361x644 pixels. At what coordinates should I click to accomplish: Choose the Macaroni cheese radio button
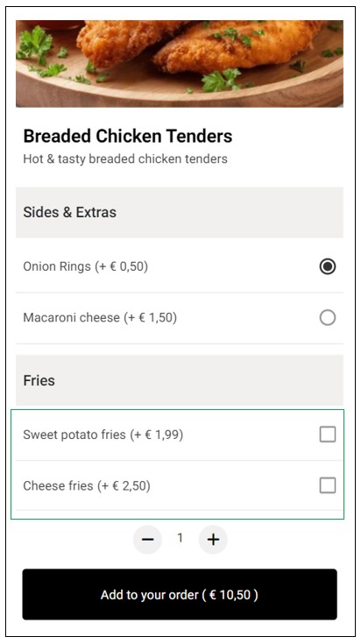(x=328, y=317)
